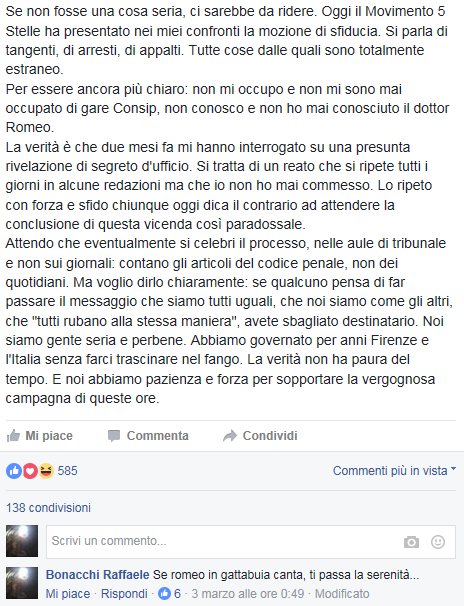Open the Modificato edit history link
This screenshot has width=464, height=606.
[342, 594]
